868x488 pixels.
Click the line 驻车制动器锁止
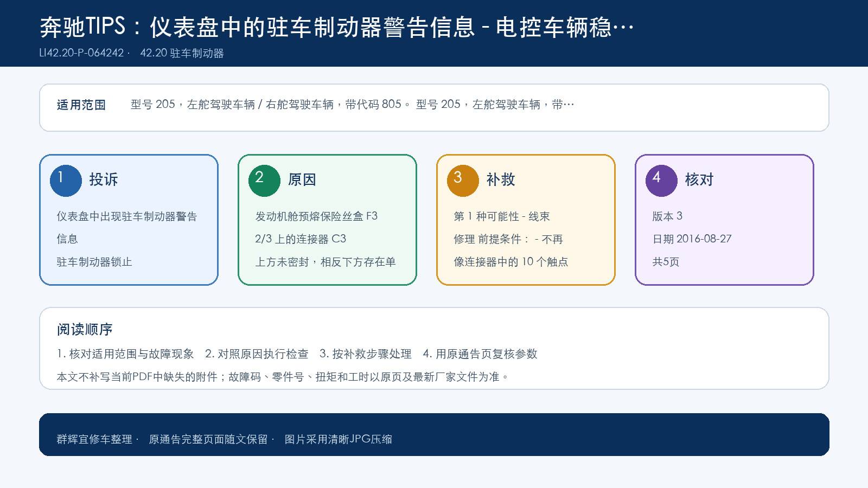coord(94,262)
